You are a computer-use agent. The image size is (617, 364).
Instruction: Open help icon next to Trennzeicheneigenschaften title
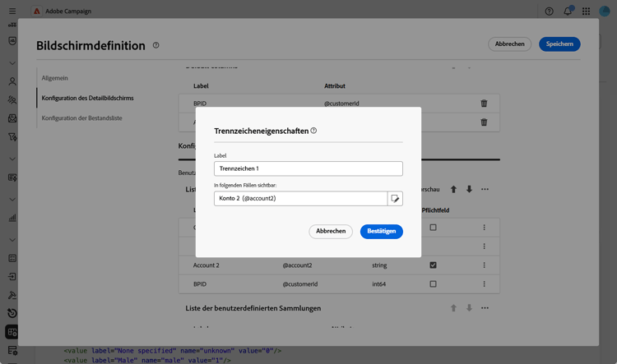(x=313, y=131)
